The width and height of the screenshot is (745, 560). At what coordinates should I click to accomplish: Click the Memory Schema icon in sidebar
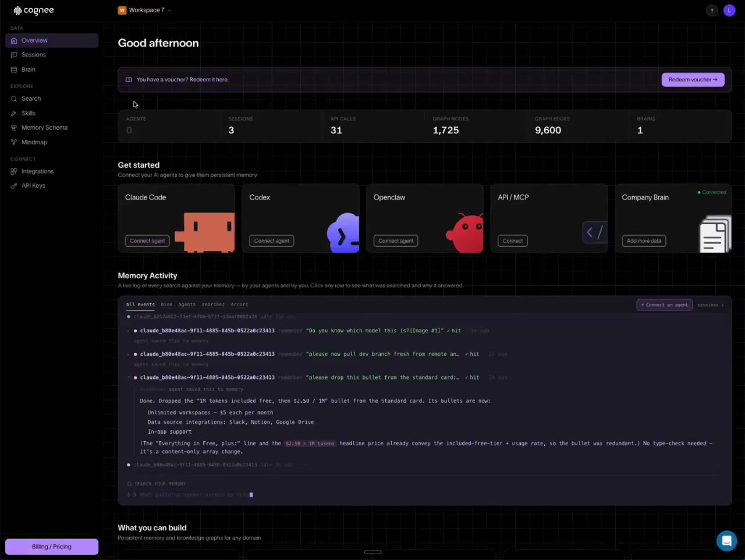(14, 127)
